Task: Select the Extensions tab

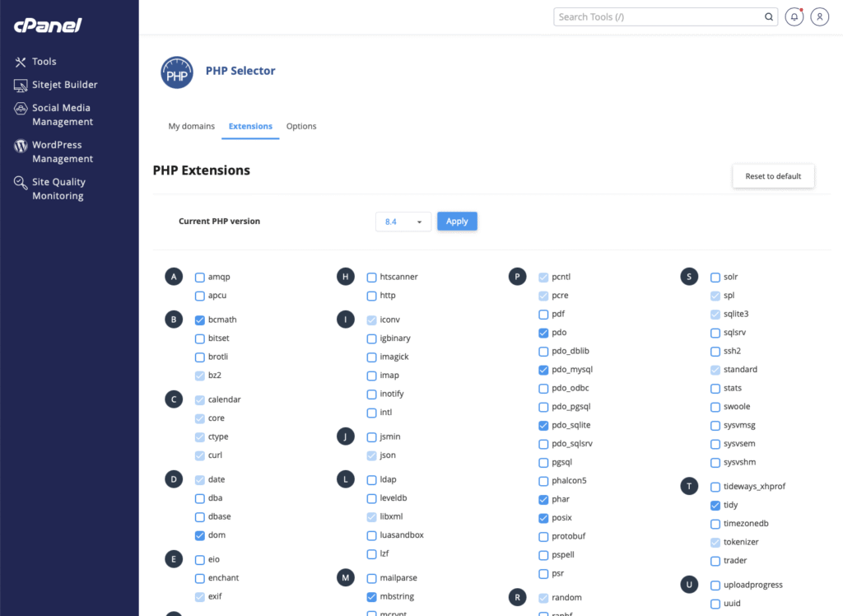Action: (x=250, y=127)
